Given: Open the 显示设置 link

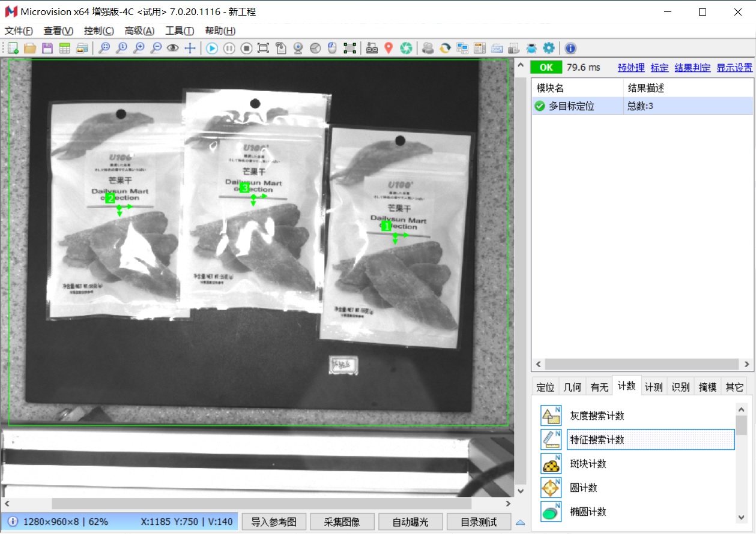Looking at the screenshot, I should tap(734, 68).
